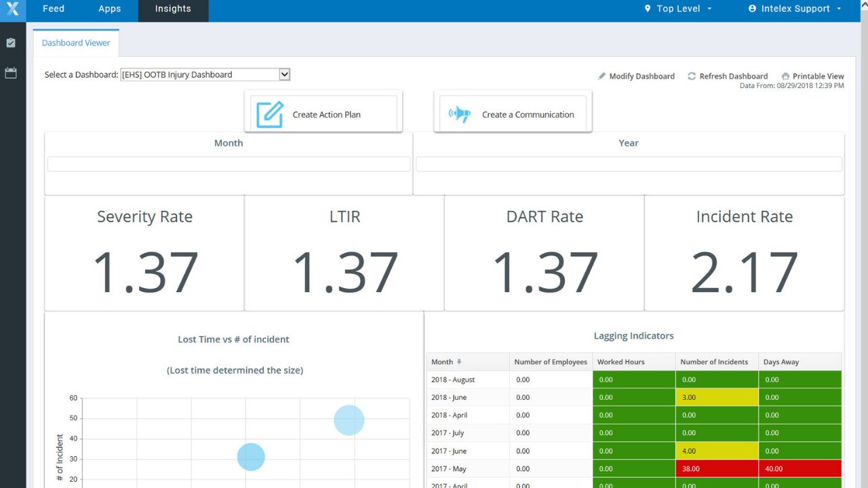This screenshot has width=868, height=488.
Task: Expand the Top Level location dropdown
Action: [x=709, y=9]
